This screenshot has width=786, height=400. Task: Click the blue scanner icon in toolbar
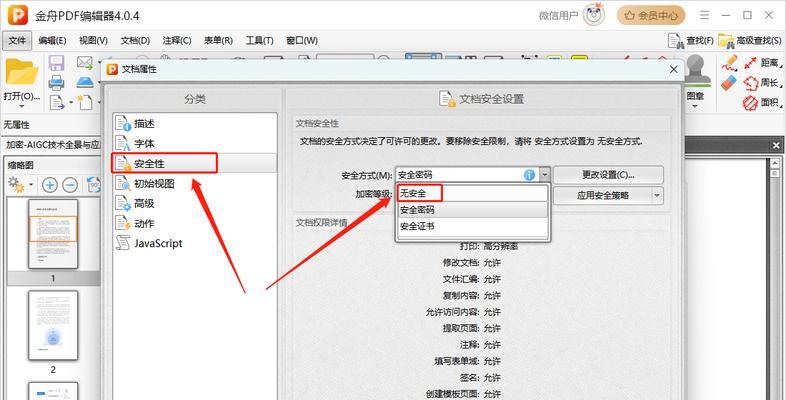(85, 82)
